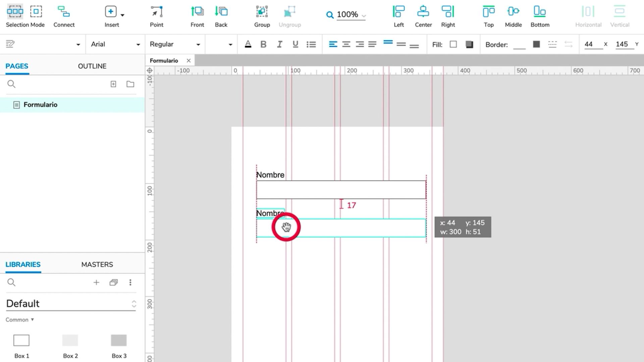This screenshot has width=644, height=362.
Task: Toggle bold text formatting
Action: (263, 44)
